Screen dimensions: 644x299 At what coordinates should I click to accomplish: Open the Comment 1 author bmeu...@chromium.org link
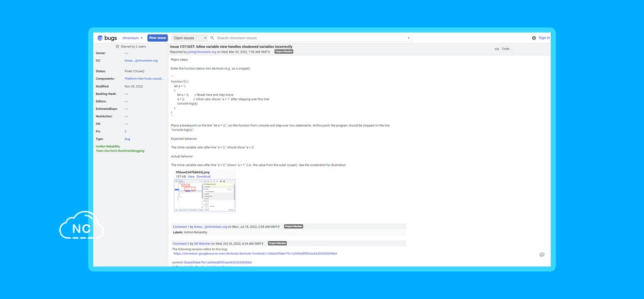[210, 227]
